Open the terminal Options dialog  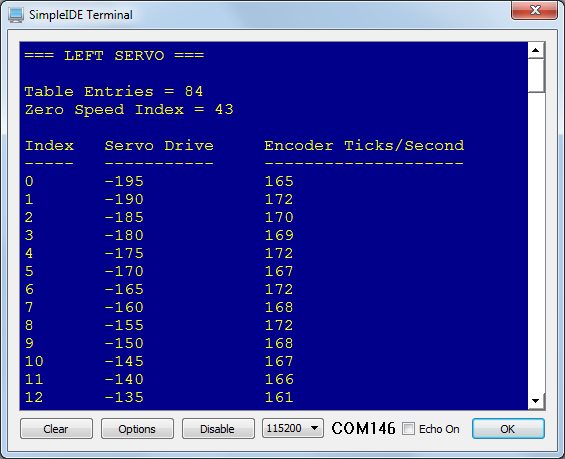coord(137,429)
